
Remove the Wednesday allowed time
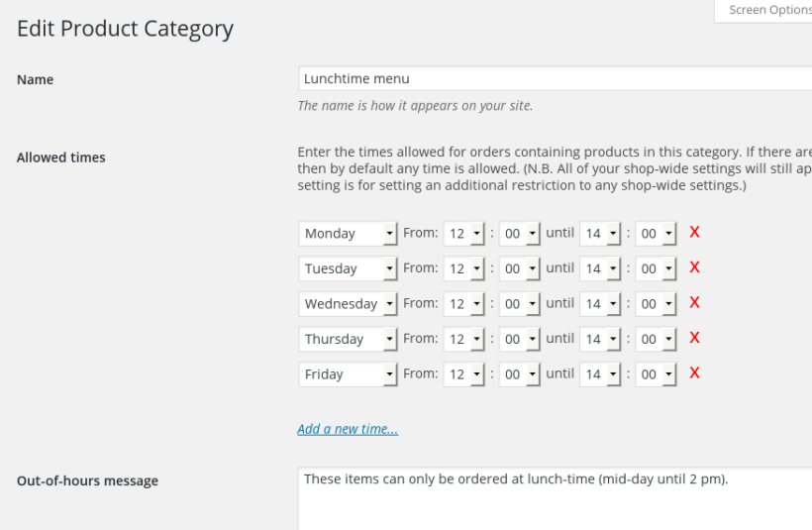coord(694,302)
